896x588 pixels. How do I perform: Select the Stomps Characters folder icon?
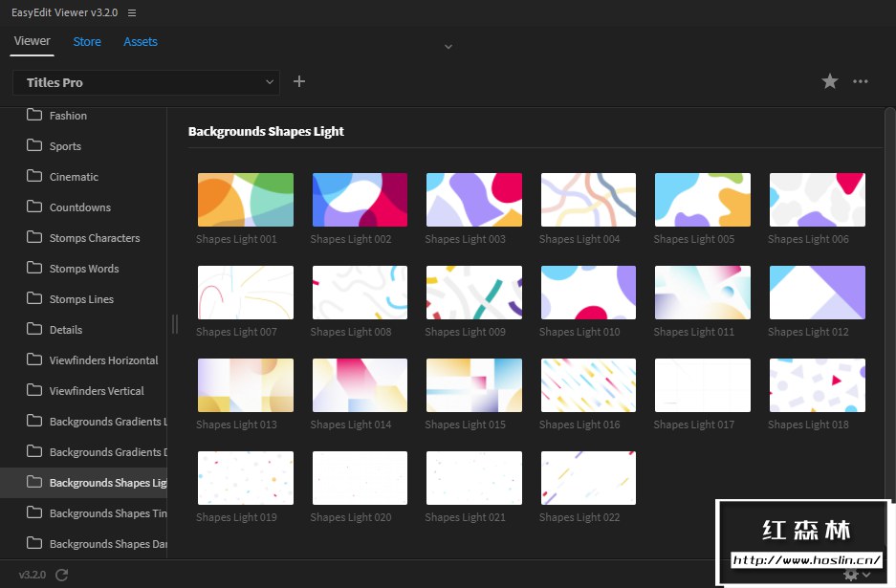pos(34,236)
